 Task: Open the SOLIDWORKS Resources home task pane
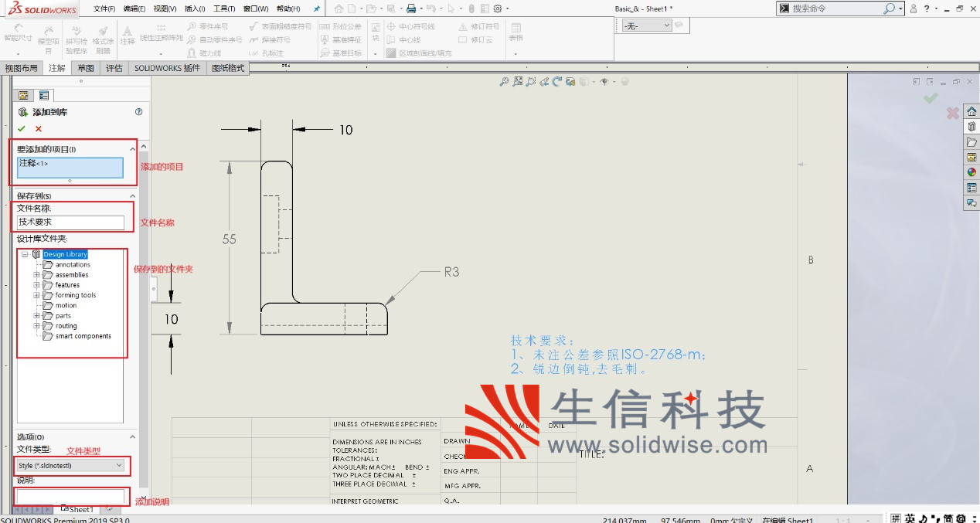(971, 112)
